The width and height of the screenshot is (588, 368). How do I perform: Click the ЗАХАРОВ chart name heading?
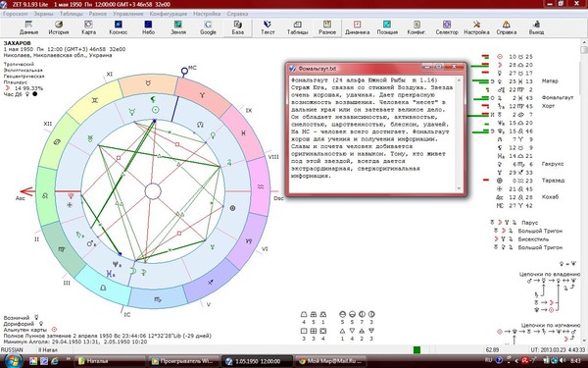tap(17, 43)
